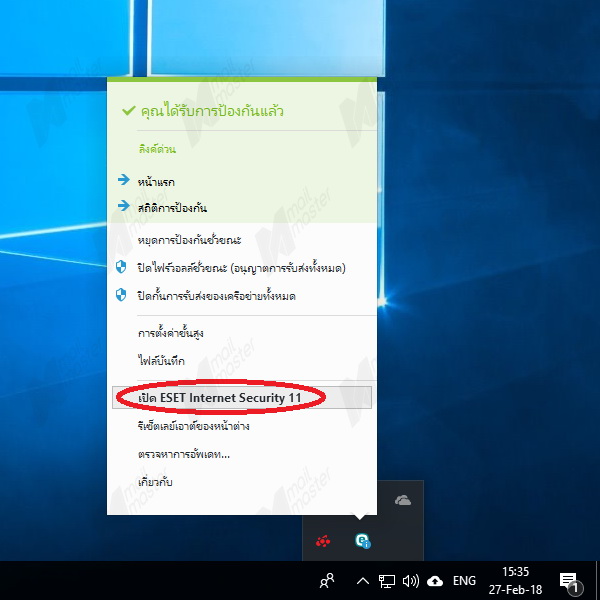600x600 pixels.
Task: Click ตรวจหาการอัพเดท... check for updates
Action: 184,454
